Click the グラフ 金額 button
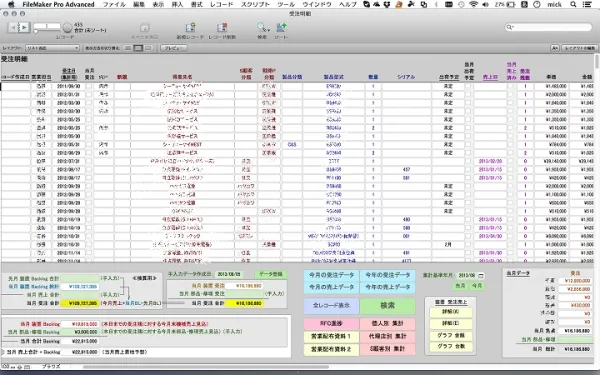Screen dimensions: 600x375 [x=451, y=336]
